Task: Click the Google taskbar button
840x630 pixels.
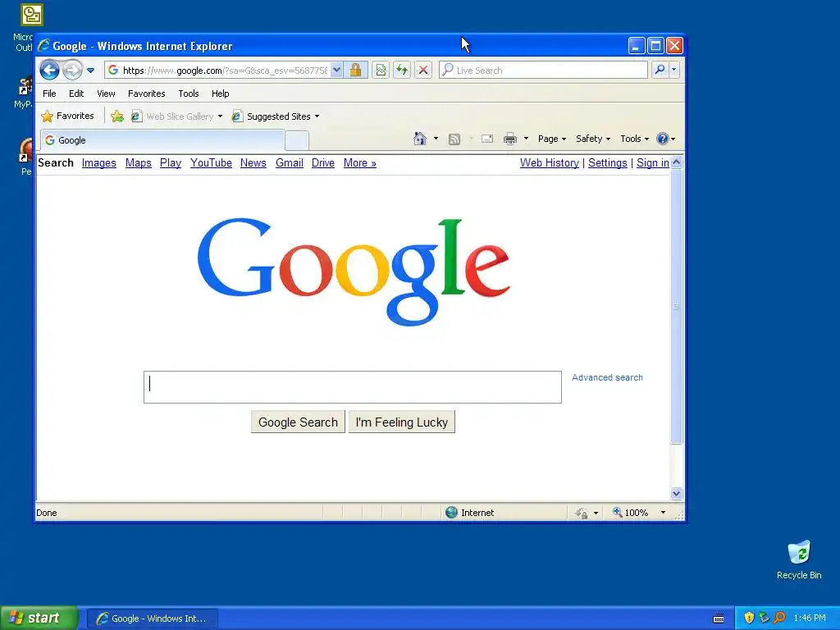Action: [152, 619]
